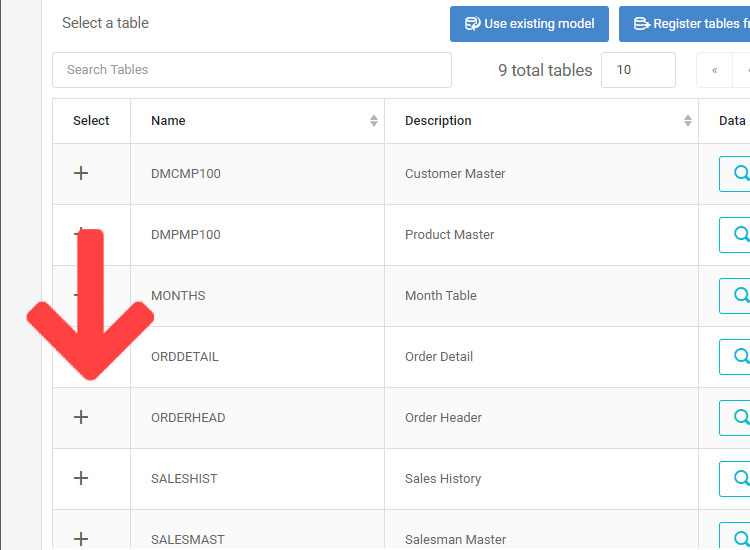Viewport: 750px width, 550px height.
Task: Preview data for Order Detail table
Action: pos(735,357)
